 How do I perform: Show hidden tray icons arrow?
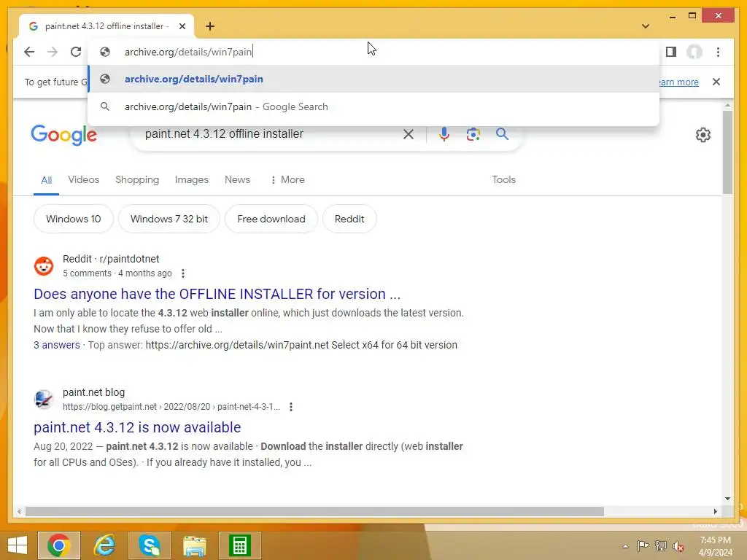[625, 546]
